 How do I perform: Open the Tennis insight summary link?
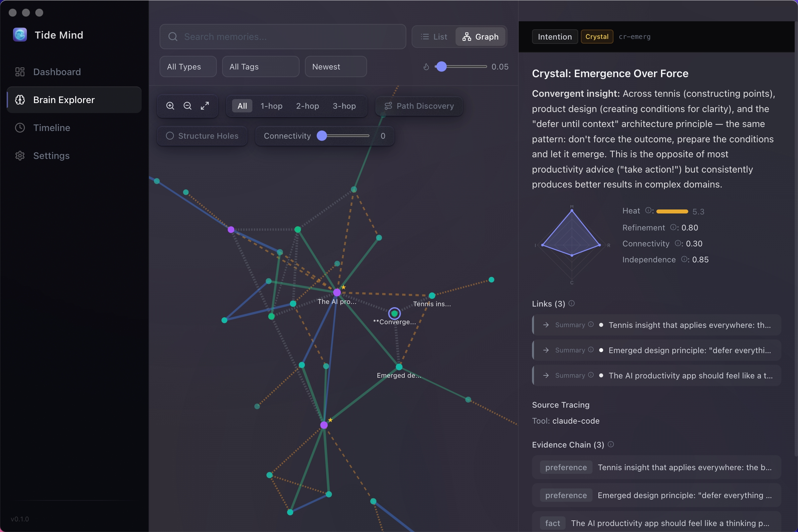pos(656,325)
